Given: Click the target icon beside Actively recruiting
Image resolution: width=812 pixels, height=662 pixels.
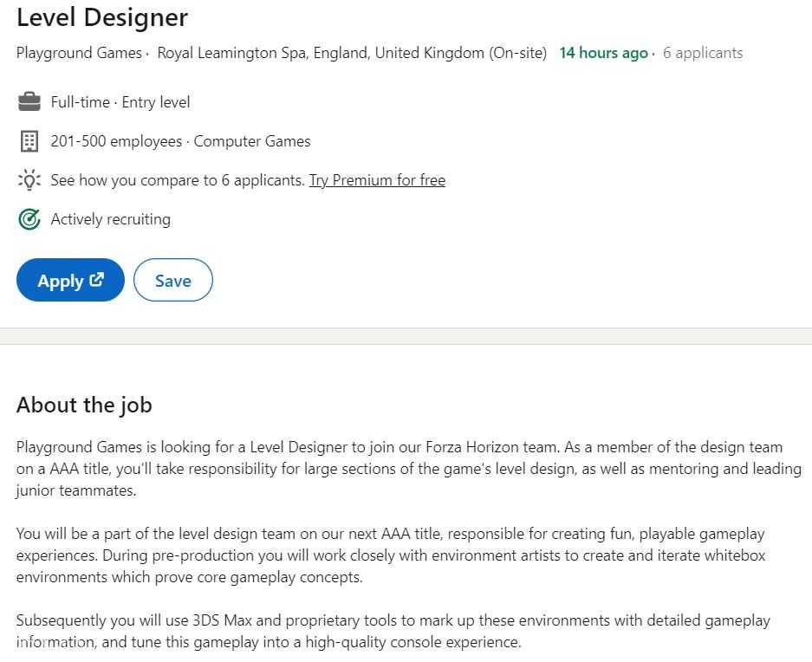Looking at the screenshot, I should [x=29, y=219].
